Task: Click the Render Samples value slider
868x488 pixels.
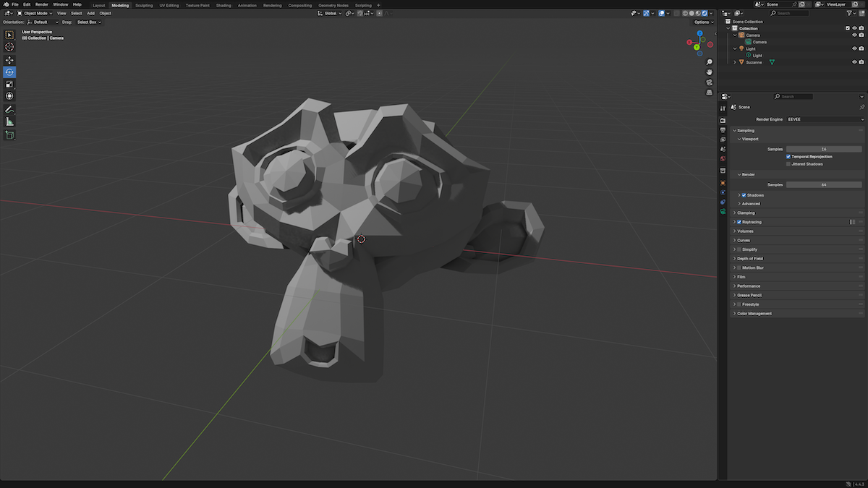Action: 825,184
